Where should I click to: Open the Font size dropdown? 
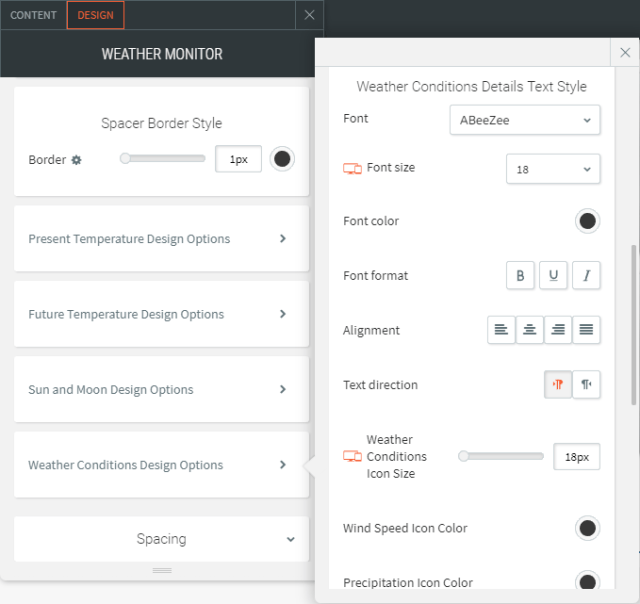pyautogui.click(x=553, y=169)
